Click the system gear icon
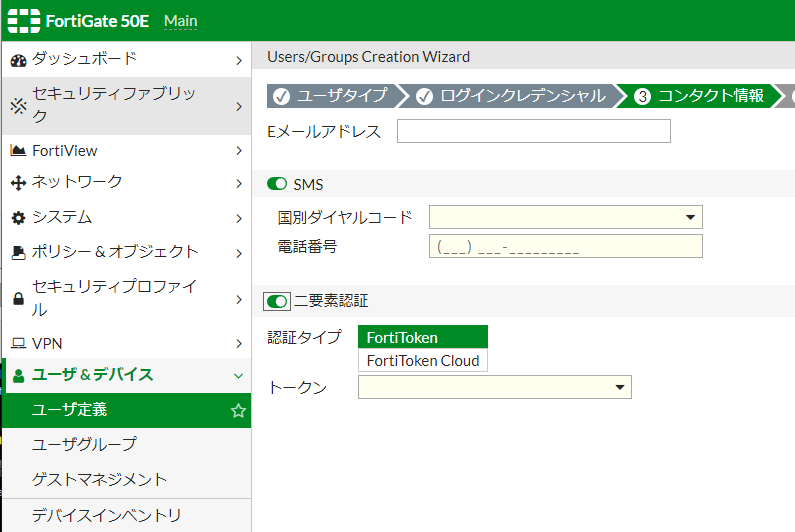Viewport: 795px width, 532px height. click(x=18, y=218)
